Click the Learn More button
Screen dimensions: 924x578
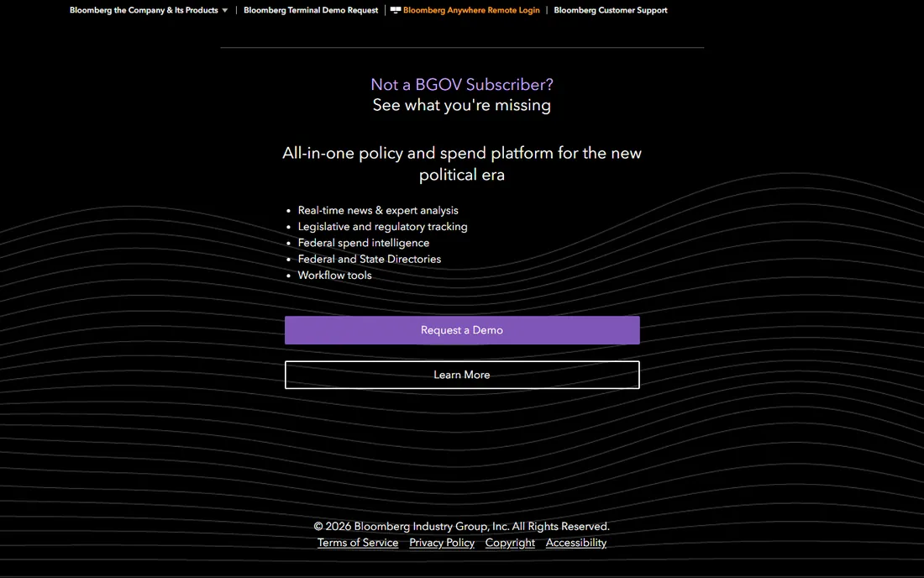pos(462,375)
